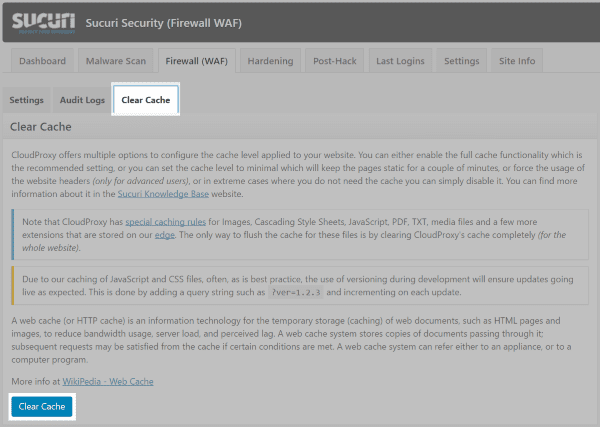The height and width of the screenshot is (427, 600).
Task: Go to the Post-Hack tab
Action: 335,61
